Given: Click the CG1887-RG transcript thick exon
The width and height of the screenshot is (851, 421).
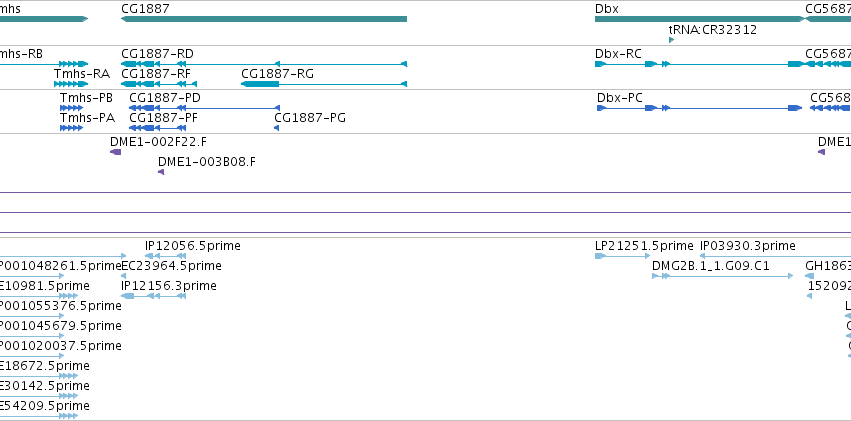Looking at the screenshot, I should pyautogui.click(x=260, y=84).
